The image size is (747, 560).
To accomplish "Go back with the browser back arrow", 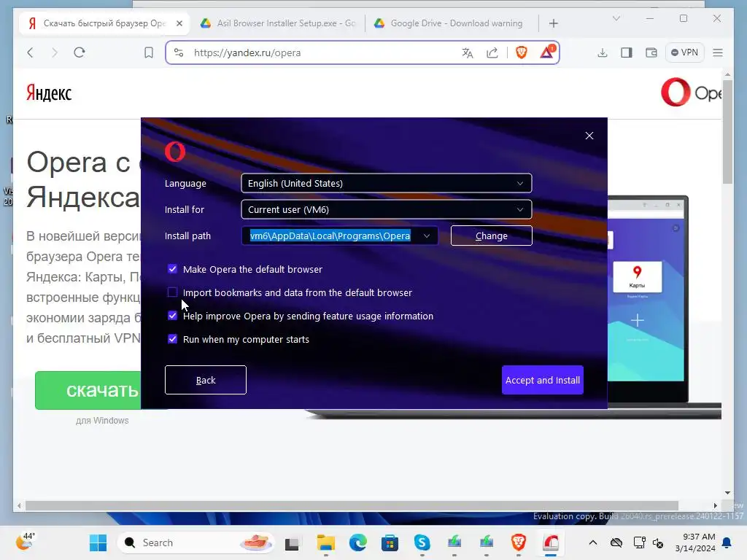I will click(31, 52).
